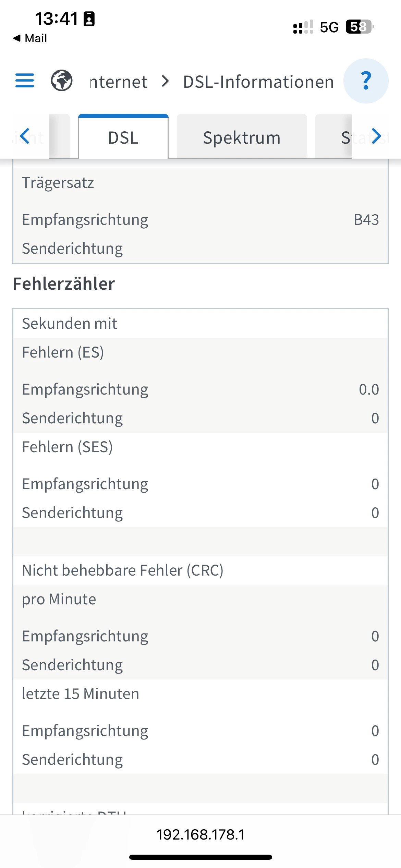Open help with the question mark button

pyautogui.click(x=366, y=81)
